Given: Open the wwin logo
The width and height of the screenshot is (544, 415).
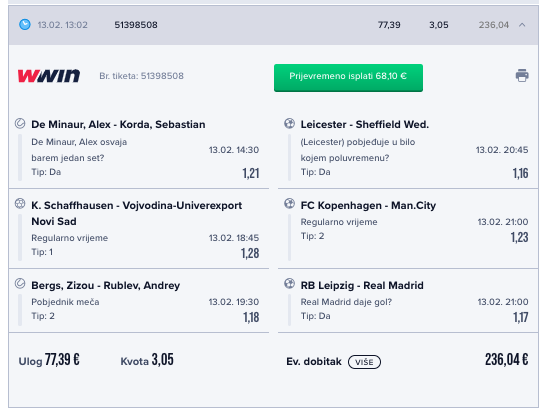Looking at the screenshot, I should pyautogui.click(x=49, y=76).
